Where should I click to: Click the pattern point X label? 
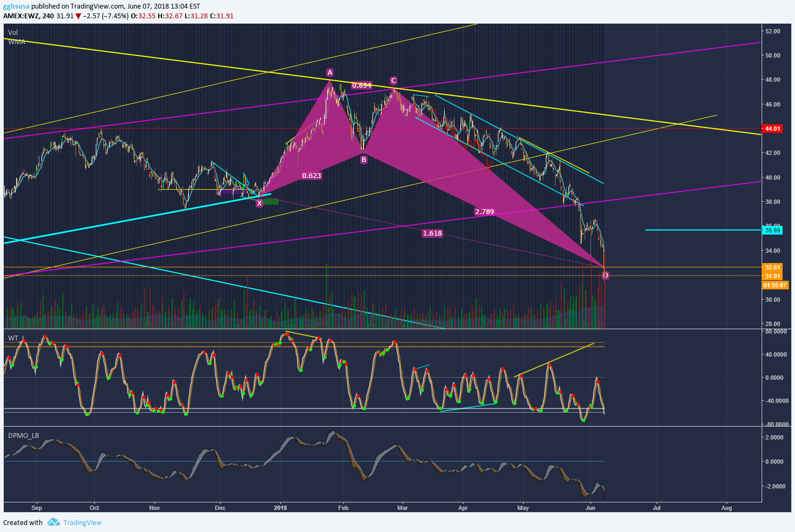[x=259, y=203]
